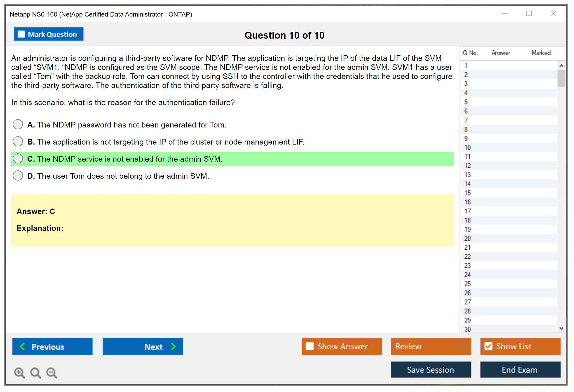Choose radio button for option B
574x392 pixels.
point(18,141)
